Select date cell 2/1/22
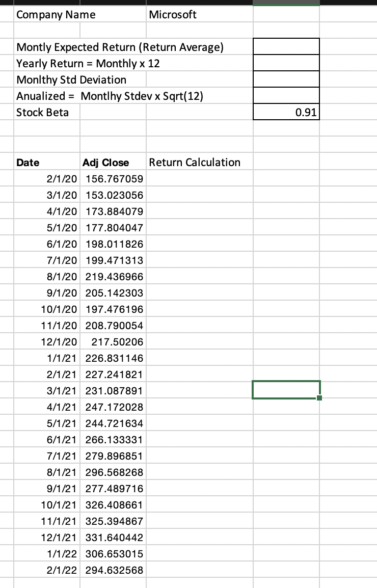This screenshot has height=588, width=377. point(47,570)
